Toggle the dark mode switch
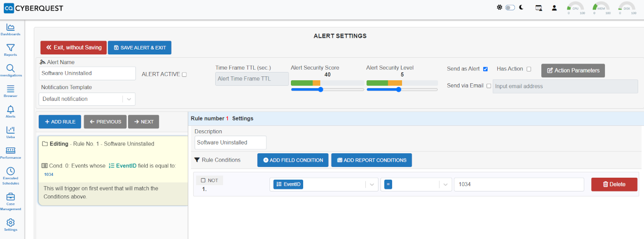The height and width of the screenshot is (239, 644). (510, 8)
